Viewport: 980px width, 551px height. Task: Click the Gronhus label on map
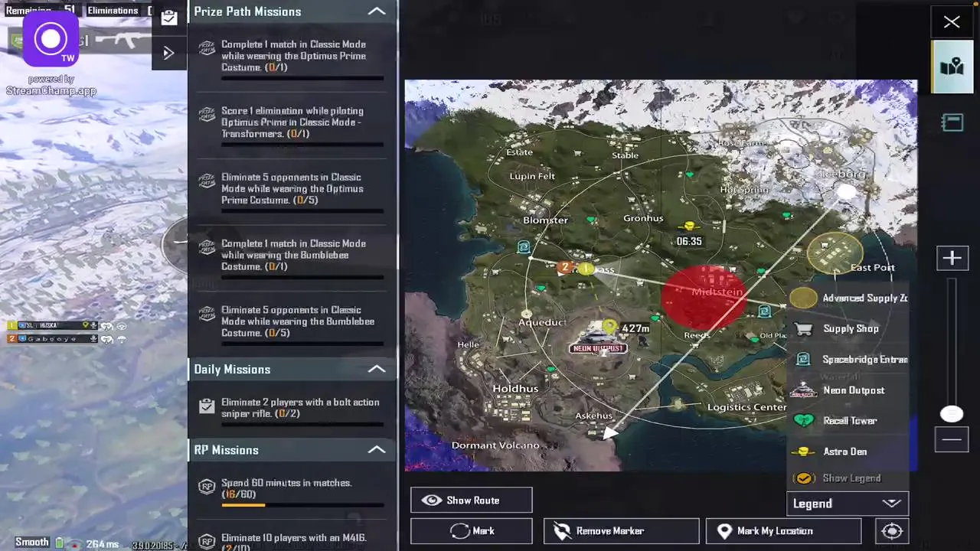(643, 218)
